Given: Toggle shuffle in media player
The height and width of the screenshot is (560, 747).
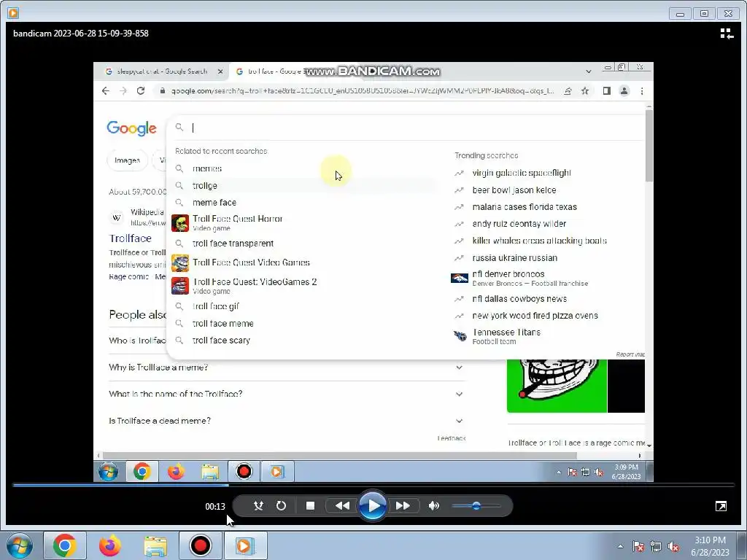Looking at the screenshot, I should click(x=258, y=506).
